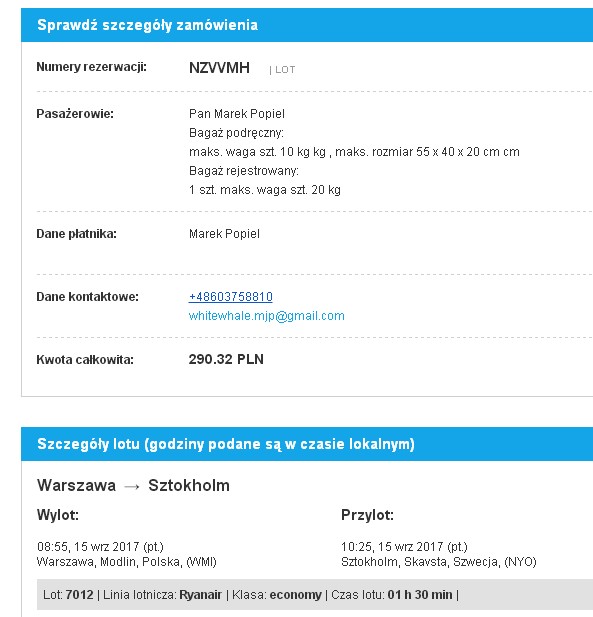Click passenger name Pan Marek Popiel

click(237, 114)
